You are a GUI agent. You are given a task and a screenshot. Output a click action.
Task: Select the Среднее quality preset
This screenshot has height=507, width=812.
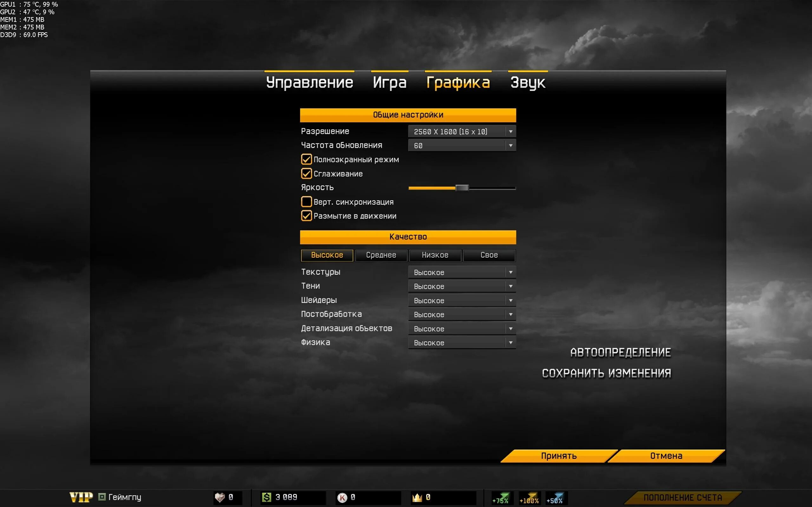point(381,255)
